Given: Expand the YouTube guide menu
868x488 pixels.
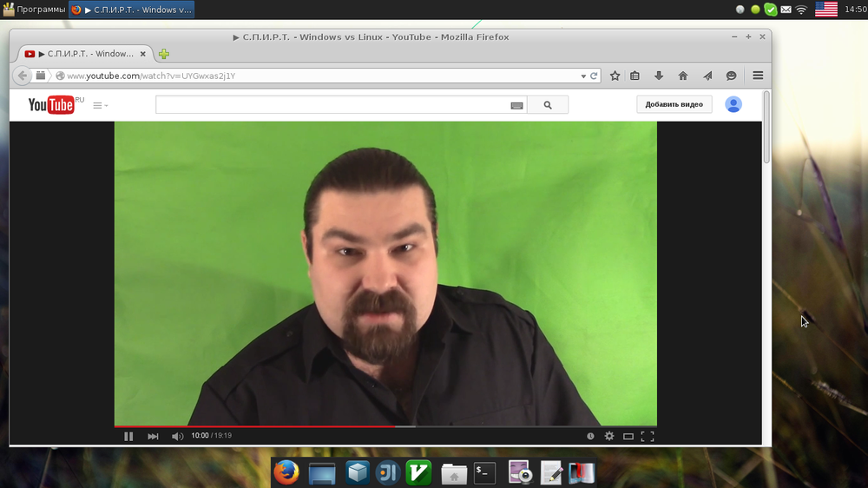Looking at the screenshot, I should point(100,105).
